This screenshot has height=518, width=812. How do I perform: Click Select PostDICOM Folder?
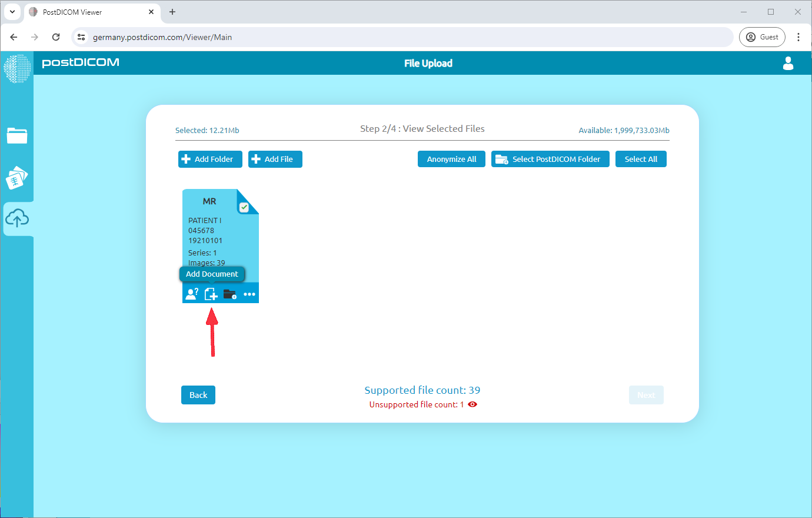[550, 159]
